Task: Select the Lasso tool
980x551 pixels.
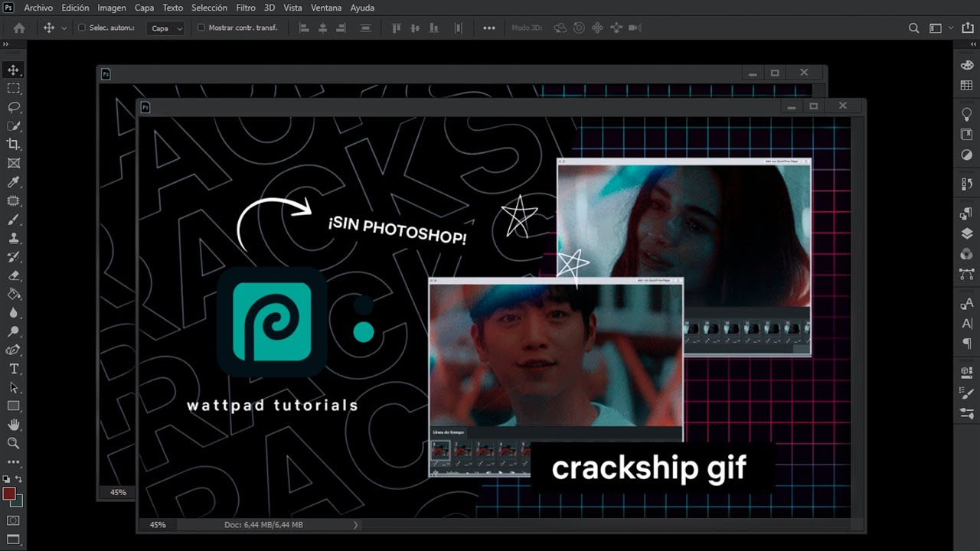Action: [13, 107]
